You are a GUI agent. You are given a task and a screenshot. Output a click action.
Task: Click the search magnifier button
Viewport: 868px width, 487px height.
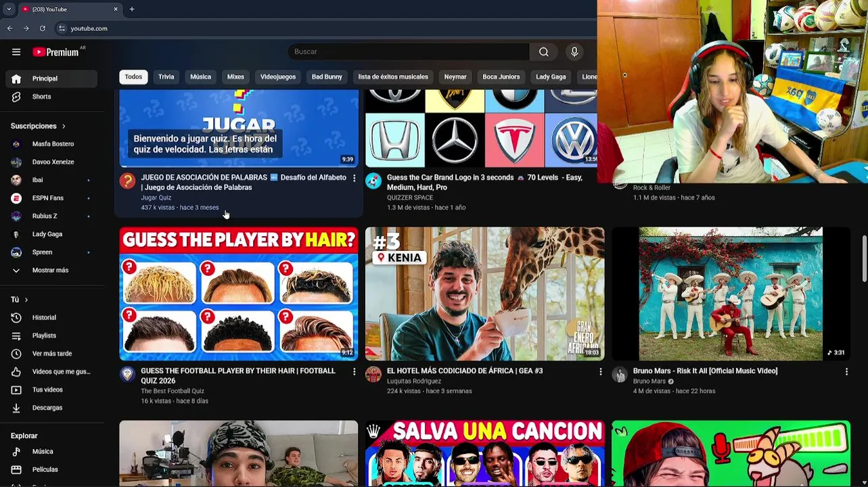543,51
